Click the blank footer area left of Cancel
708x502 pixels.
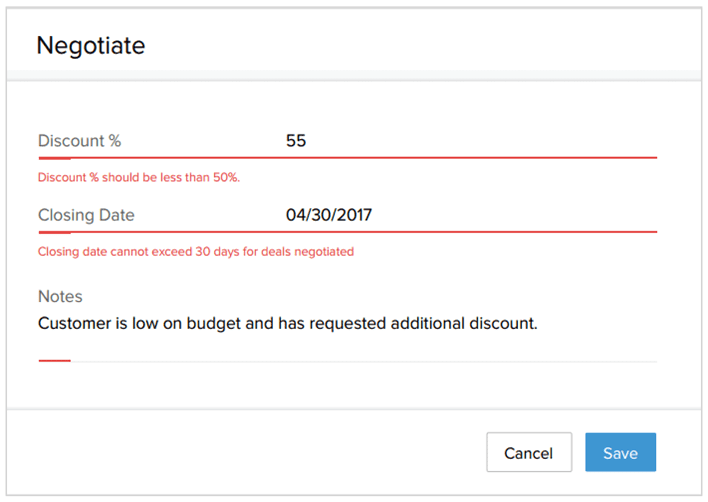tap(246, 452)
